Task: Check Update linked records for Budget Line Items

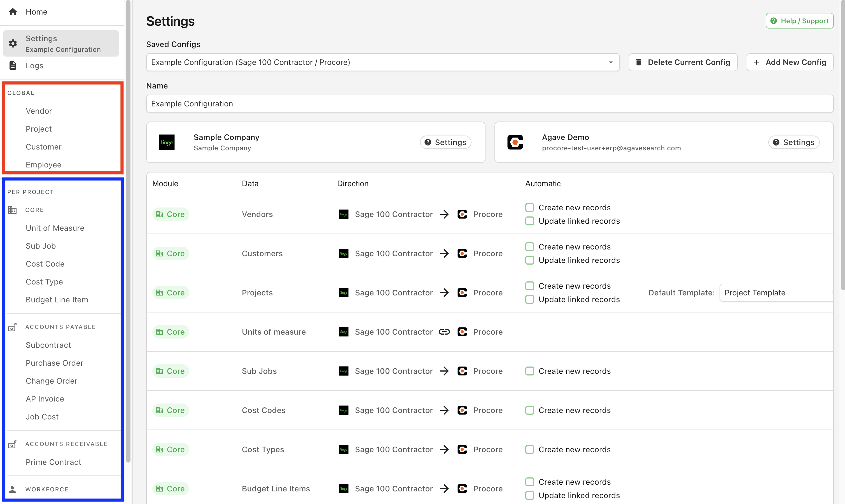Action: tap(530, 496)
